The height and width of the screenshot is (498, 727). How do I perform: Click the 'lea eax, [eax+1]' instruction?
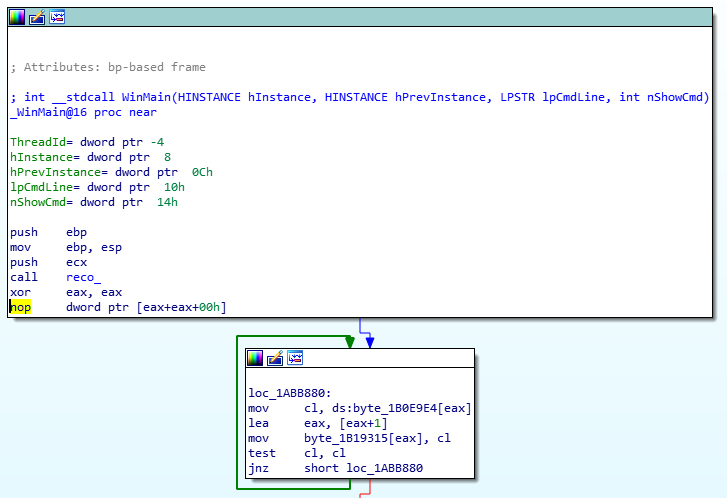(318, 423)
